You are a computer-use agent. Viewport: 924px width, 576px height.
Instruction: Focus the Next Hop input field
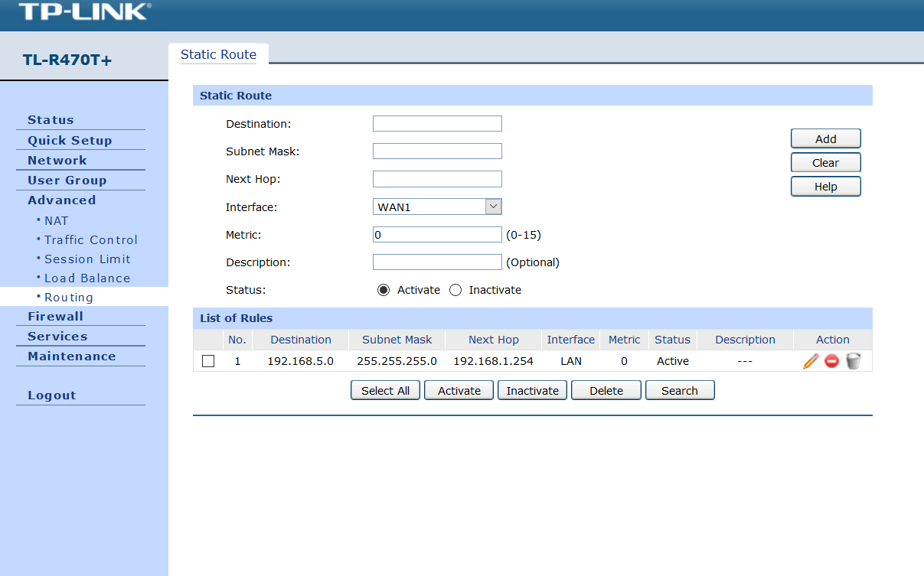437,179
